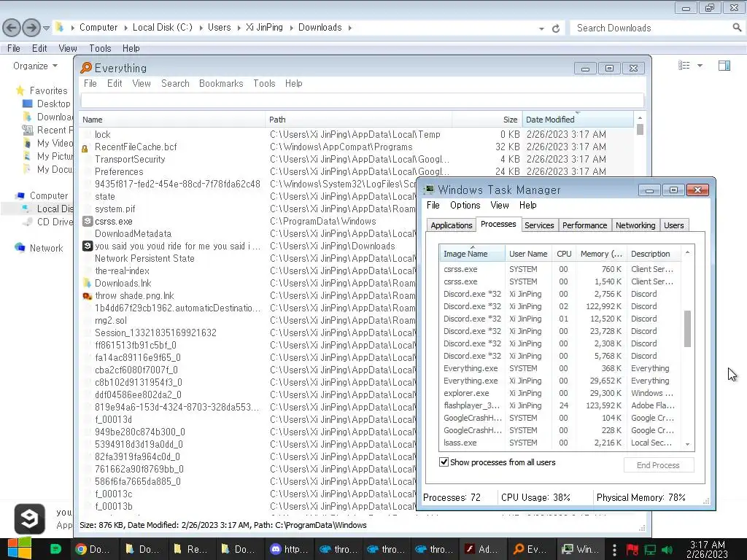Screen dimensions: 747x560
Task: Open the Search menu in Everything
Action: coord(175,83)
